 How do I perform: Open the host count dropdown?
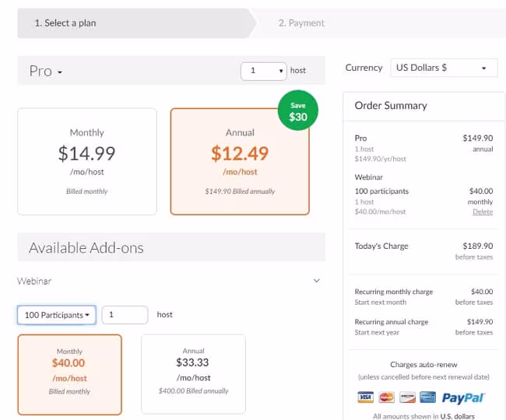click(264, 71)
